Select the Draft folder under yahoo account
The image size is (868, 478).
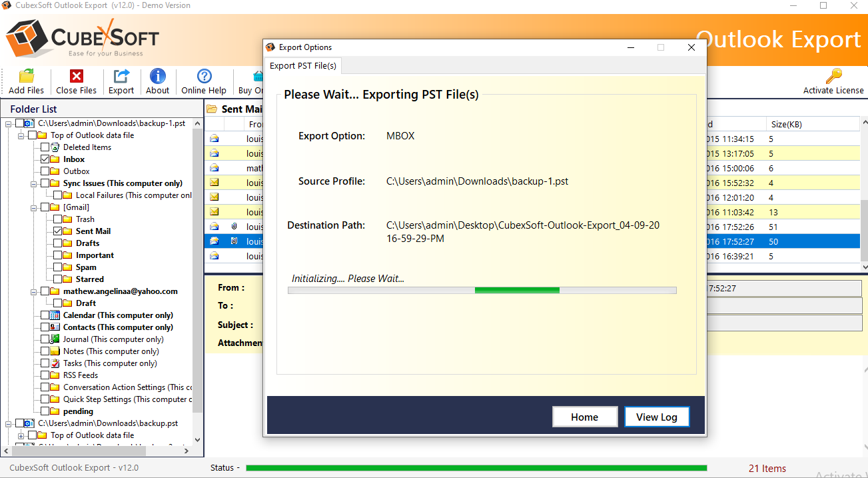pyautogui.click(x=86, y=303)
